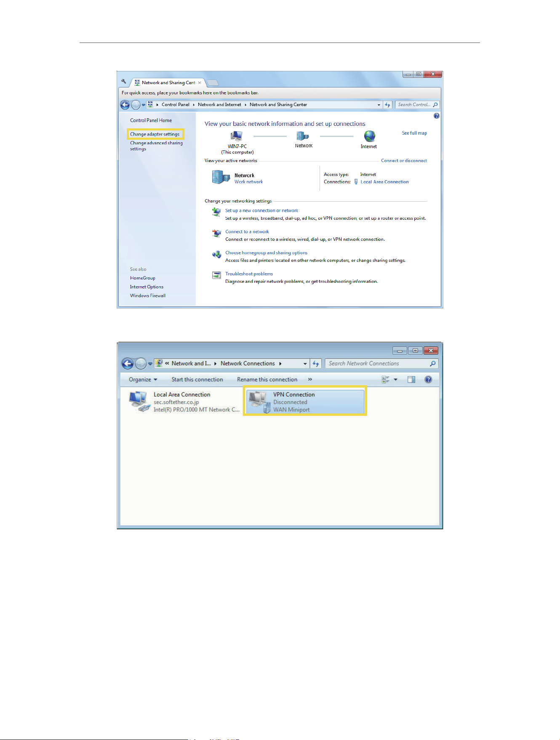This screenshot has height=740, width=560.
Task: Select the Local Area Connection adapter
Action: [185, 402]
